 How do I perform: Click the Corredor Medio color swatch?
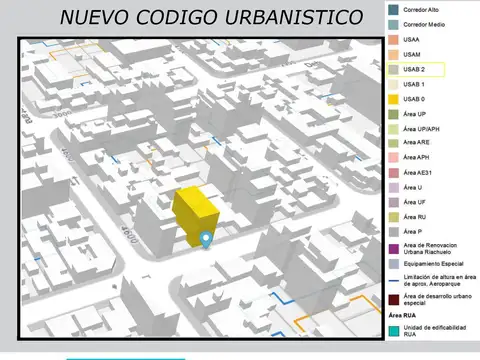(x=393, y=25)
